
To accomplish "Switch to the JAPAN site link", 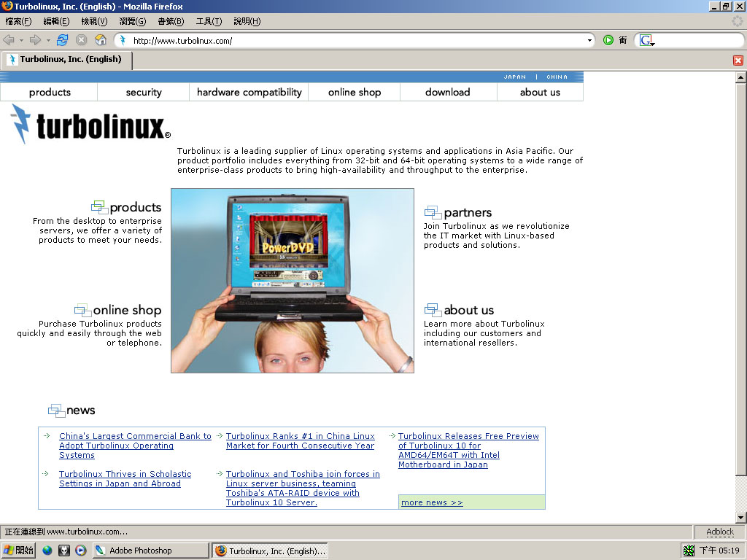I will click(514, 77).
